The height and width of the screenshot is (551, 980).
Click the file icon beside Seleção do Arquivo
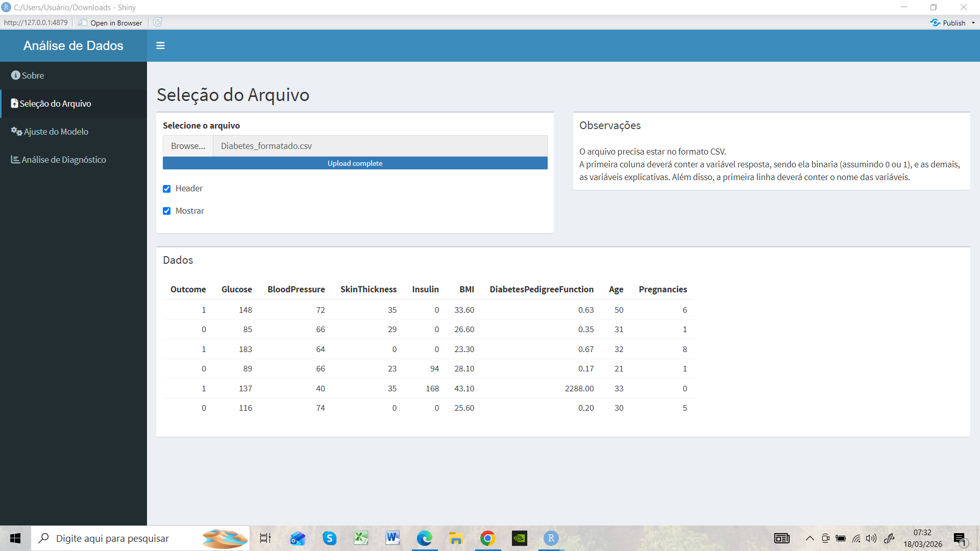pyautogui.click(x=15, y=103)
